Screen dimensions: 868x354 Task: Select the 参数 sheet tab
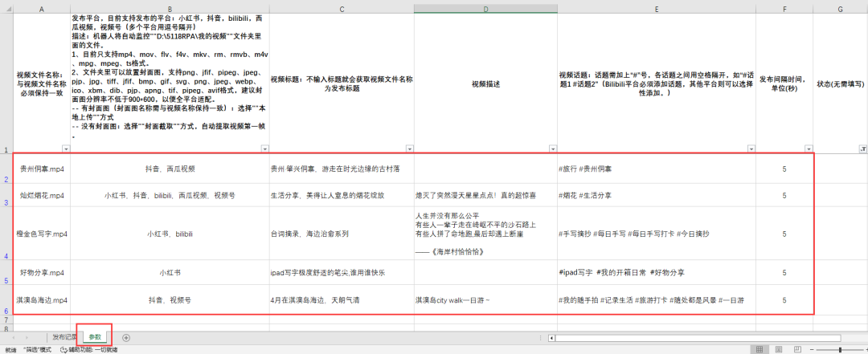pos(95,337)
